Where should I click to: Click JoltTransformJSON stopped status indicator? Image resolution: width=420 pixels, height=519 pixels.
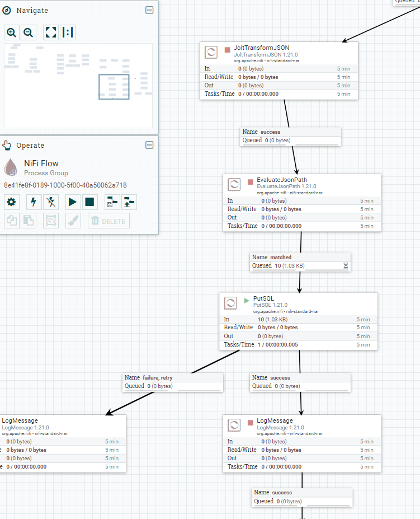[227, 50]
